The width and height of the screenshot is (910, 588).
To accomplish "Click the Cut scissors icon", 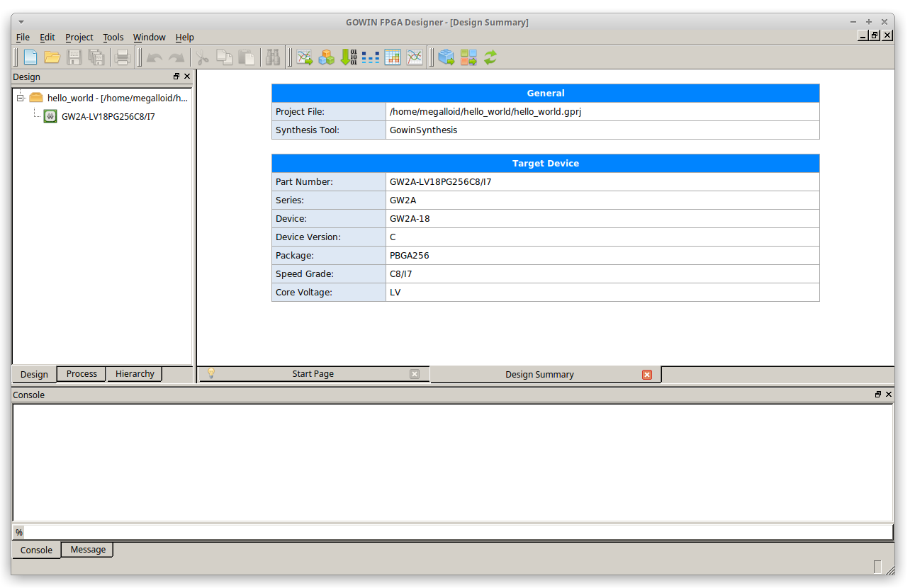I will [203, 57].
